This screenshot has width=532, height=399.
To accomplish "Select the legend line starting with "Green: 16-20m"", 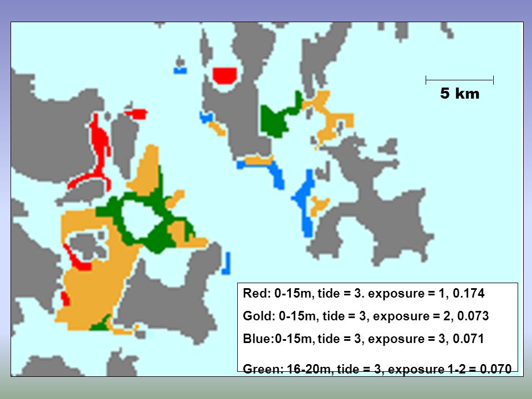I will [377, 369].
